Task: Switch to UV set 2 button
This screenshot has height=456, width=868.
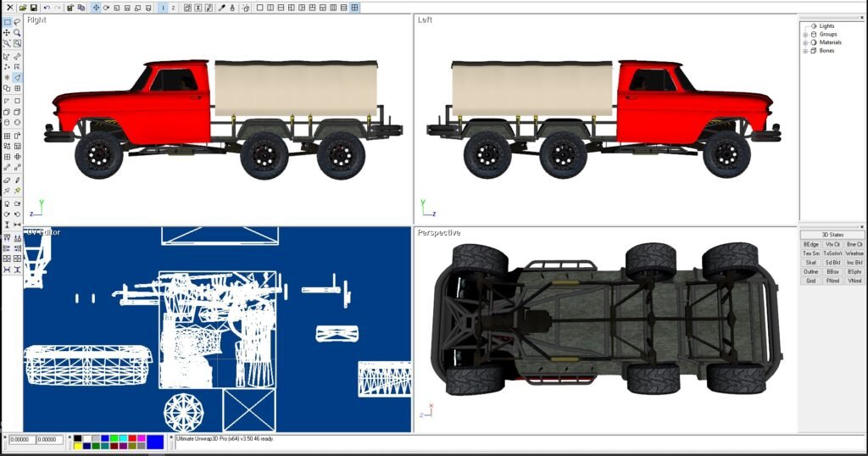Action: pyautogui.click(x=174, y=8)
